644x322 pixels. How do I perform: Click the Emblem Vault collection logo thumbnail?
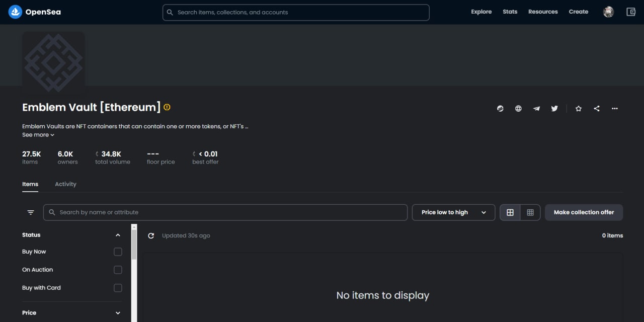[x=53, y=63]
